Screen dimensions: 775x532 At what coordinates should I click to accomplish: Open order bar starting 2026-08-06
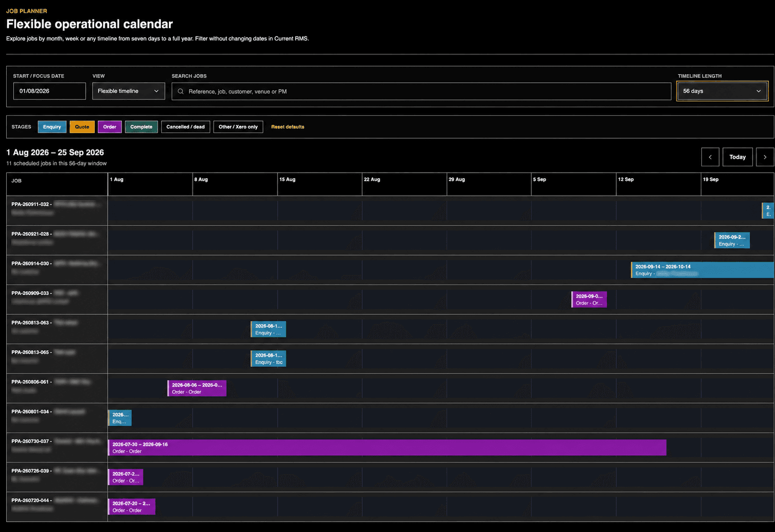197,388
